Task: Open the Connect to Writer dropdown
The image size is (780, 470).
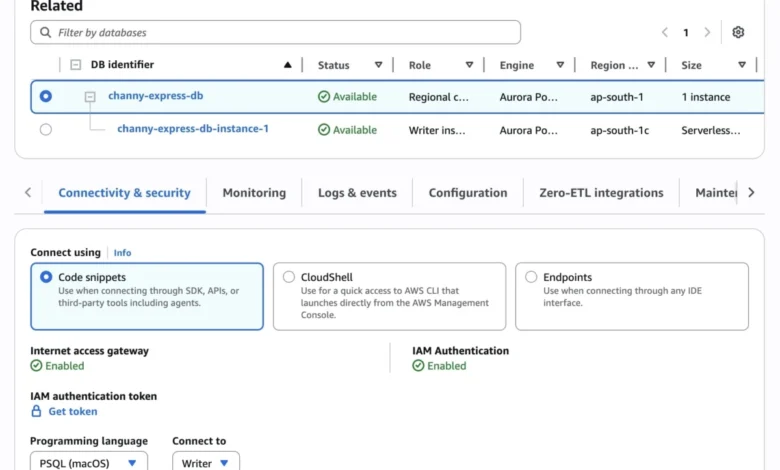Action: click(x=205, y=463)
